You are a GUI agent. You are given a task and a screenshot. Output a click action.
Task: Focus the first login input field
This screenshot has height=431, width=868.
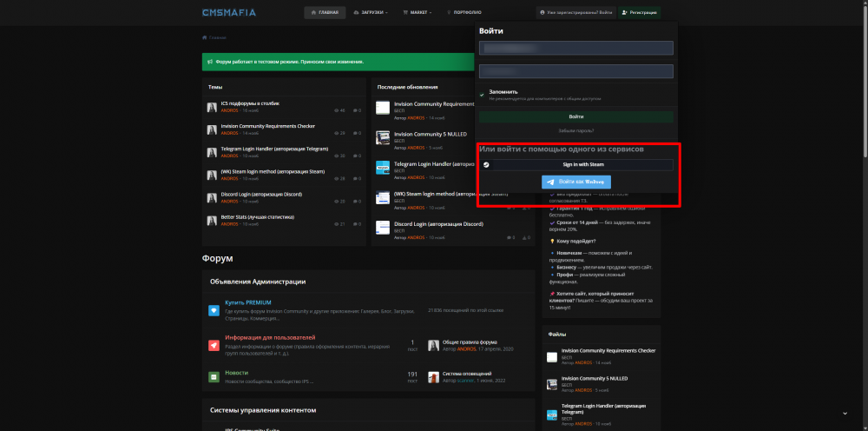[575, 48]
